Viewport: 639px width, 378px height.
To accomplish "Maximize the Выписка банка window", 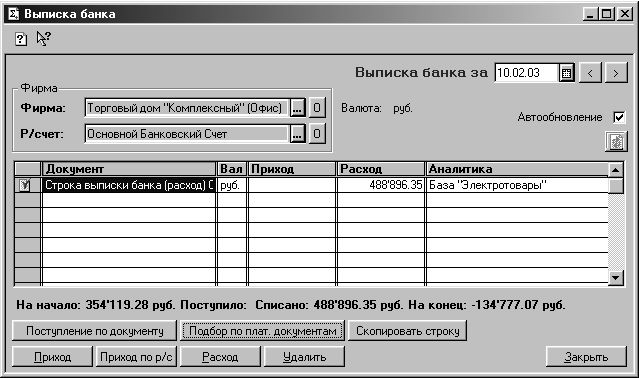I will click(606, 15).
